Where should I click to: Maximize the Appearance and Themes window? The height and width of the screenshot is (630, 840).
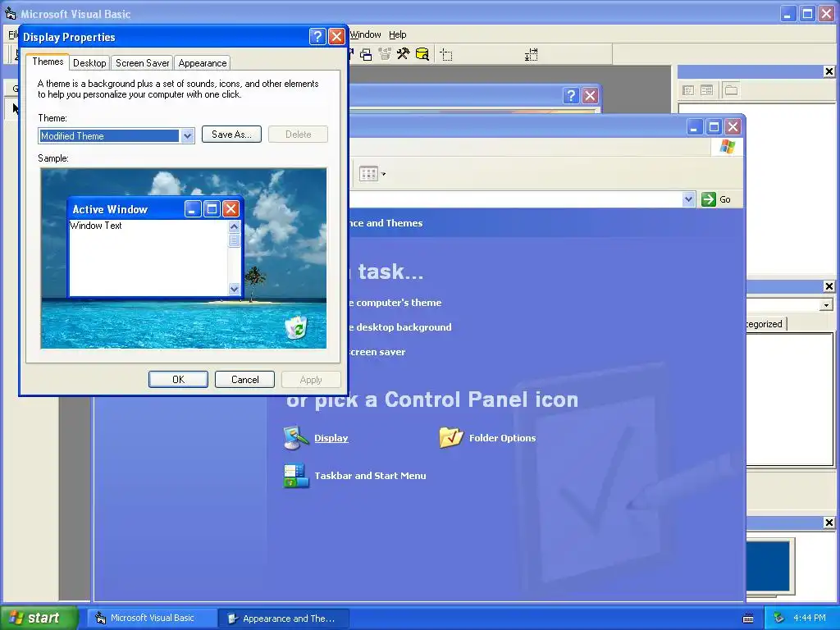[x=714, y=127]
